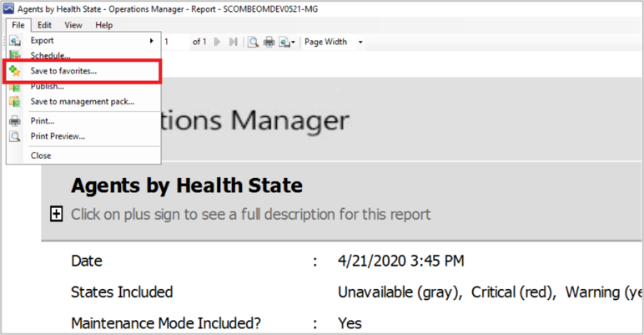Viewport: 644px width, 335px height.
Task: Click the Maintenance Mode Included? label
Action: (x=166, y=323)
